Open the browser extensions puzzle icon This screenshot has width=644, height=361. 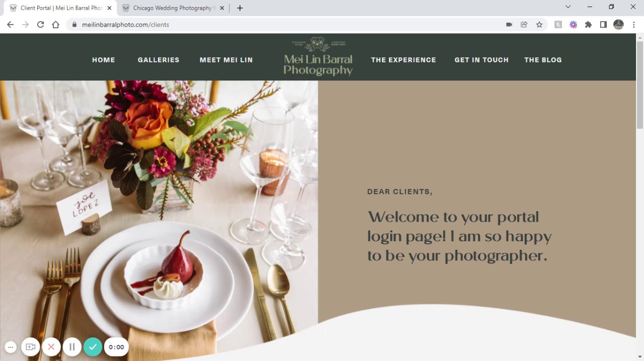click(588, 24)
